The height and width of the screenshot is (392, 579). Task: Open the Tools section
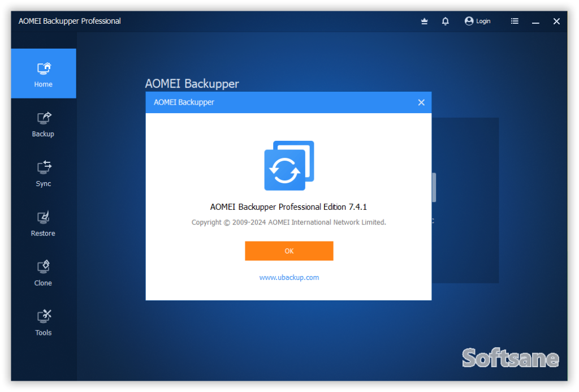[x=44, y=323]
